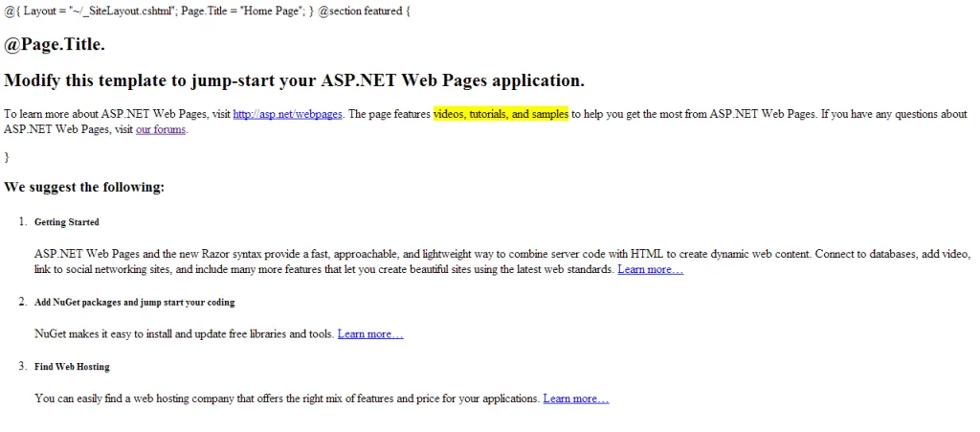Select the 'Getting Started' list heading

coord(67,222)
